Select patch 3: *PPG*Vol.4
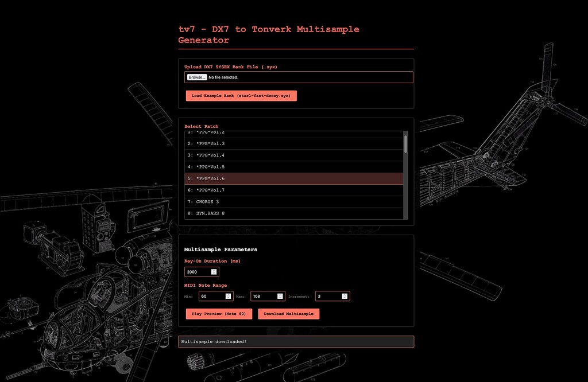Screen dimensions: 588x382 (x=293, y=155)
